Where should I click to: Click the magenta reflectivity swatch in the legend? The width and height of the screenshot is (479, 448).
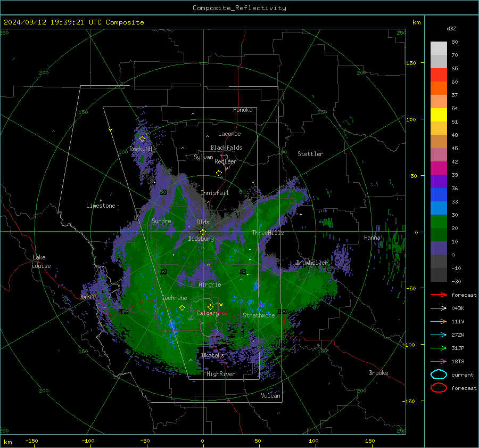point(439,168)
